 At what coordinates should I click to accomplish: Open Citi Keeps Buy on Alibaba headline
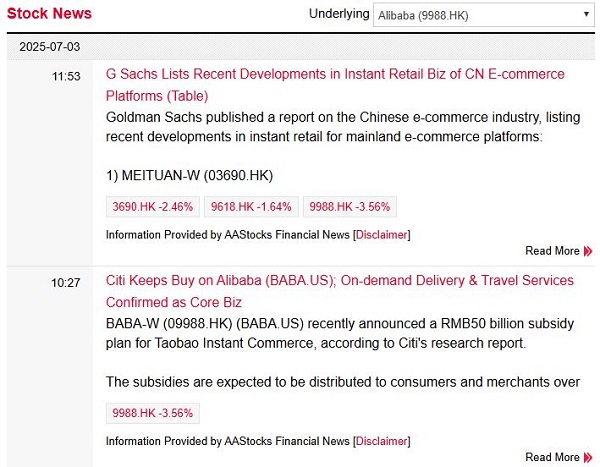340,291
